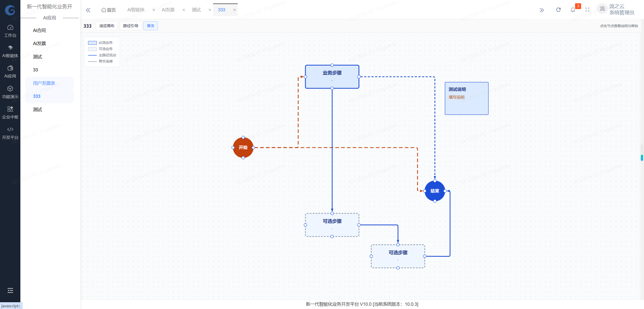
Task: Select the 开始 start node
Action: point(243,148)
